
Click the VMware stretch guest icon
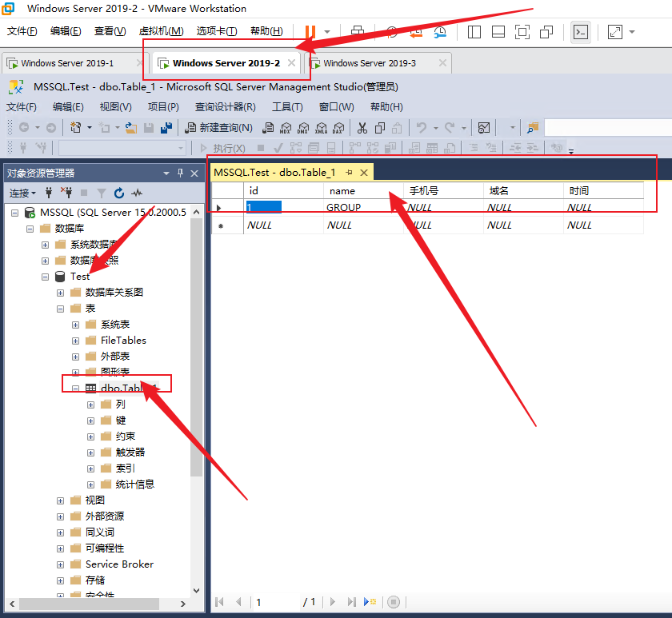click(615, 32)
